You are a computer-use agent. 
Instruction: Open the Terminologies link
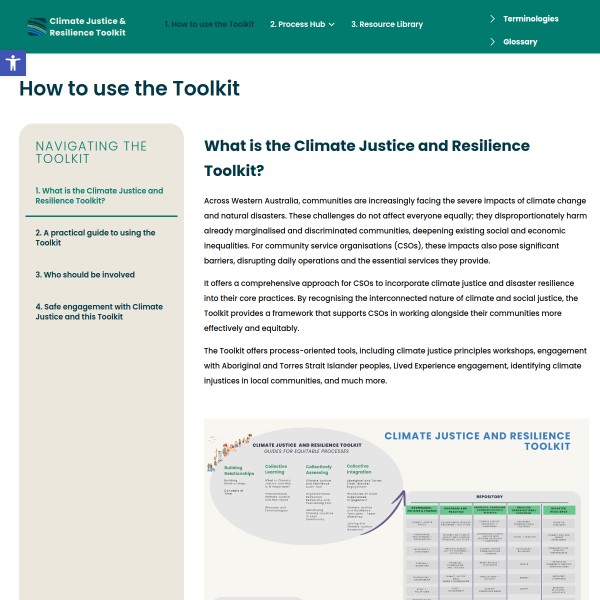531,18
